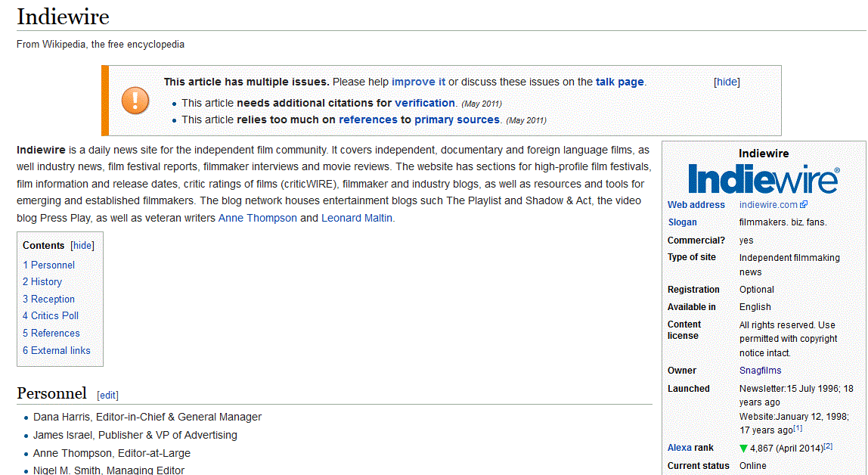Click 'filmmakers. biz. fans.' slogan text
This screenshot has width=868, height=475.
783,222
